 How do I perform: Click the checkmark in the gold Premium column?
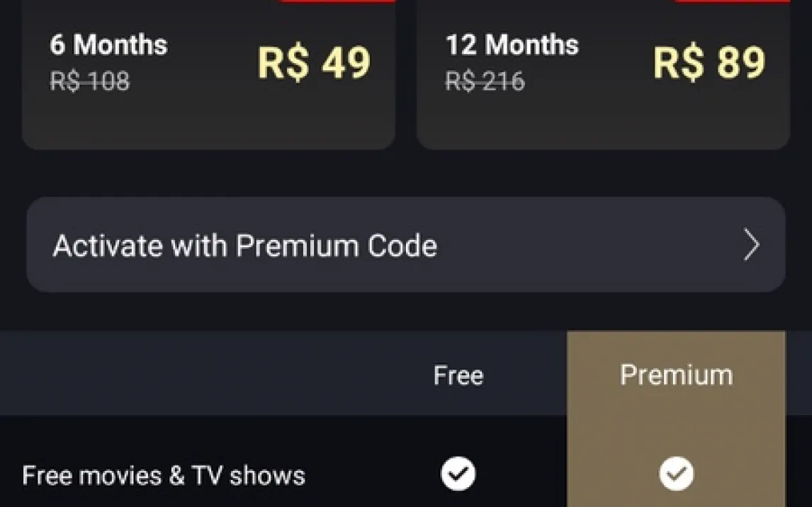(x=676, y=474)
